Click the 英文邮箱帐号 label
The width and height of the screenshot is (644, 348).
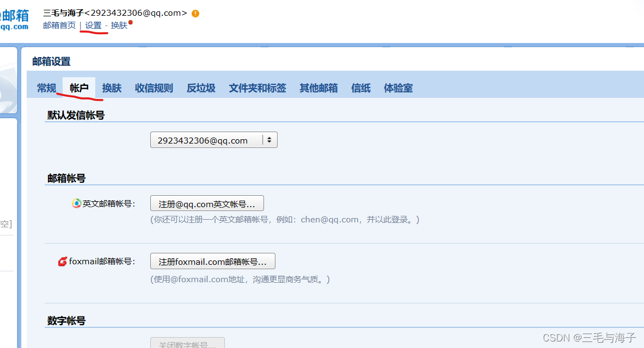pos(109,203)
